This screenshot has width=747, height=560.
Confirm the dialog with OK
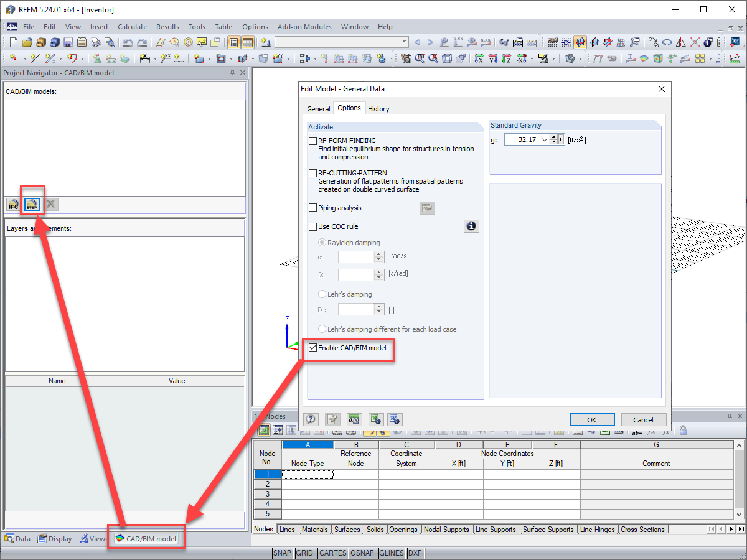coord(591,419)
